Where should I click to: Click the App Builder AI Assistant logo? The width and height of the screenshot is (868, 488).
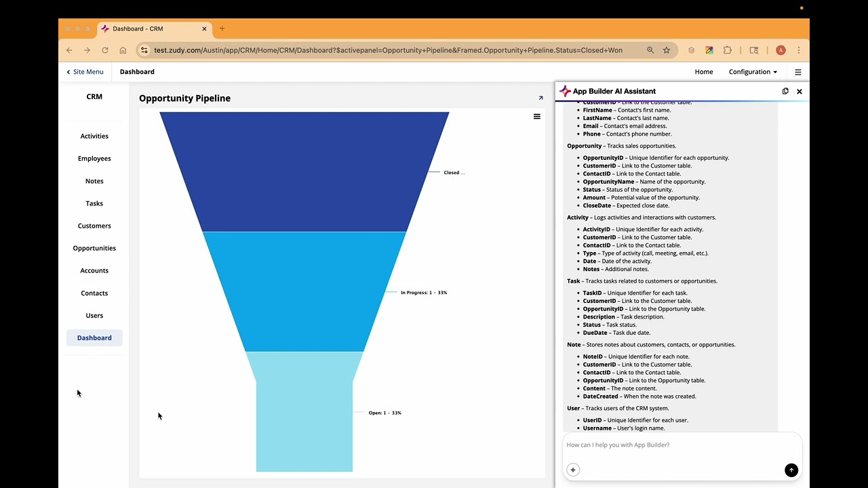[x=565, y=91]
